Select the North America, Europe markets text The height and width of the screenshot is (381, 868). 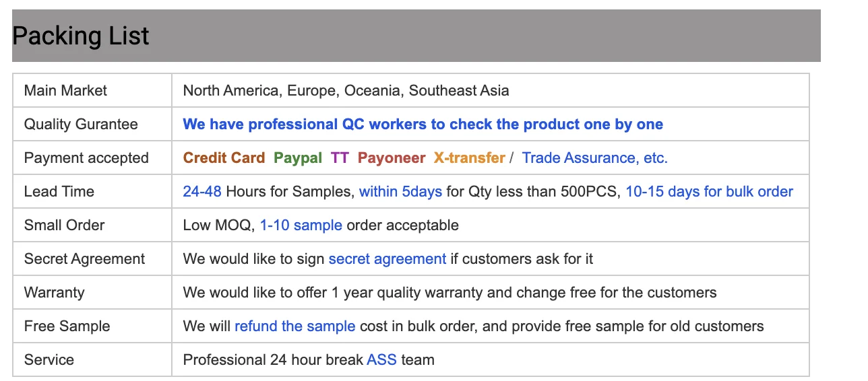click(x=346, y=91)
